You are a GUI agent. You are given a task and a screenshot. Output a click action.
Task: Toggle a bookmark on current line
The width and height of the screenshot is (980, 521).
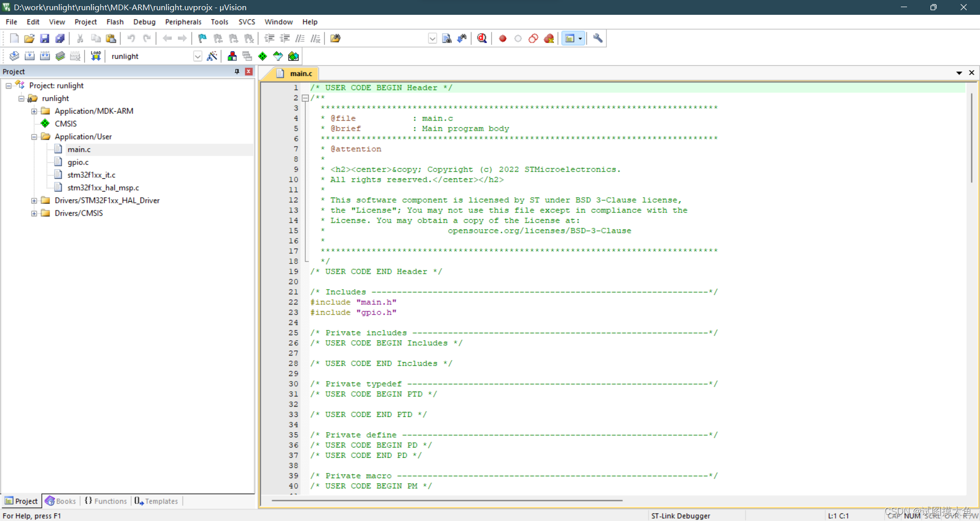tap(202, 38)
